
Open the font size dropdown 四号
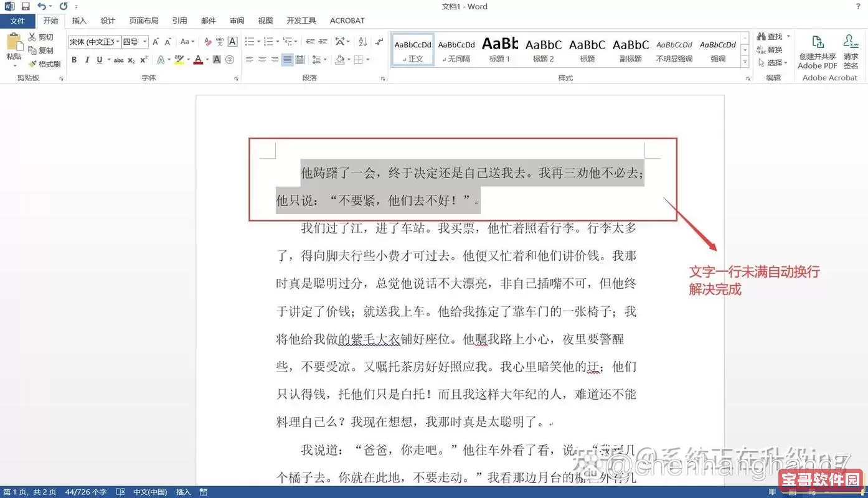[134, 42]
